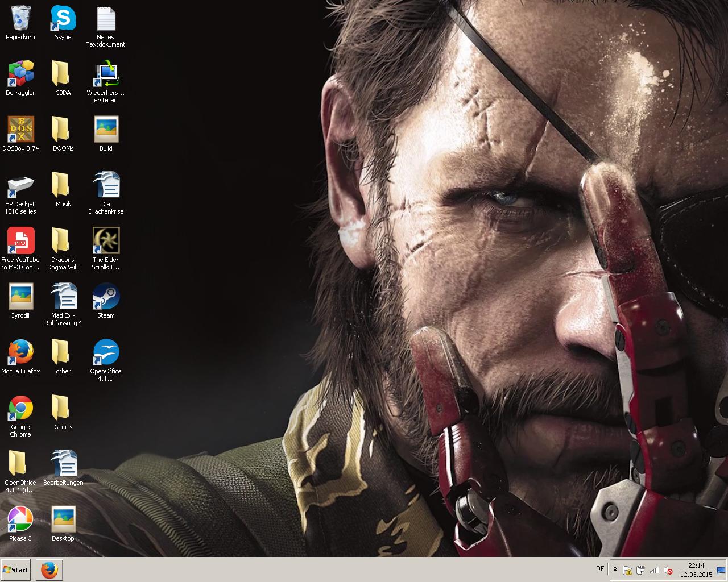
Task: Open the Action Center flag icon
Action: 627,570
